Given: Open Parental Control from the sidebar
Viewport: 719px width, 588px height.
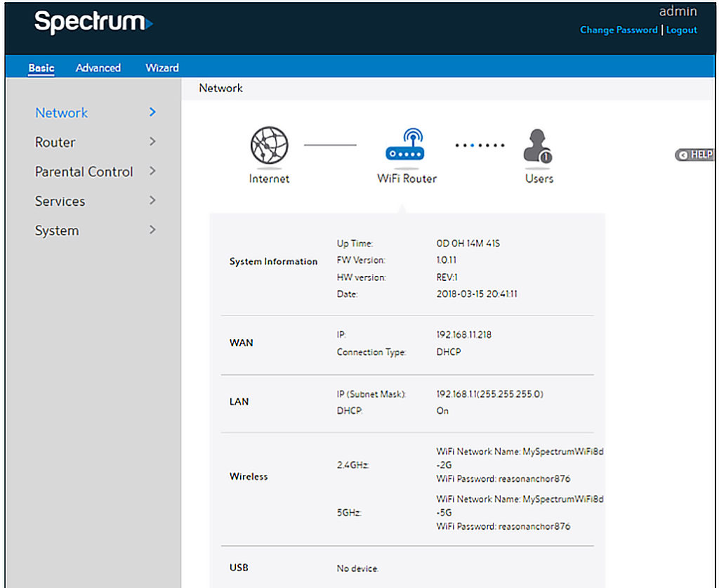Looking at the screenshot, I should coord(84,171).
